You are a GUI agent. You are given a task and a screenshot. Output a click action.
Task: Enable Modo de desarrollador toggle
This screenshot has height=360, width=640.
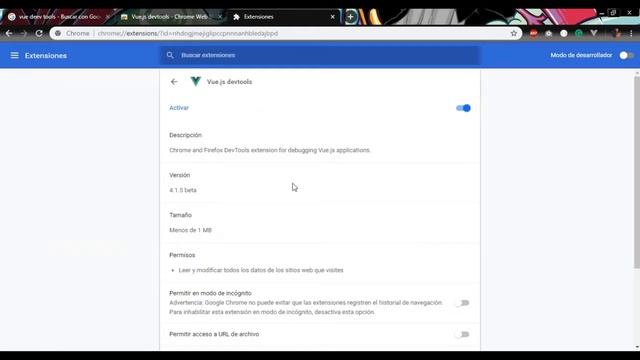tap(626, 56)
